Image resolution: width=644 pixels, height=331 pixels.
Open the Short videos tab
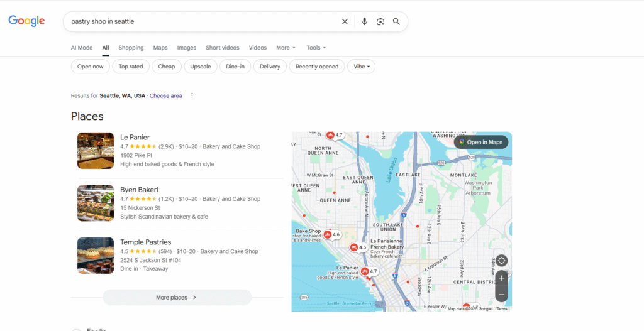(222, 48)
